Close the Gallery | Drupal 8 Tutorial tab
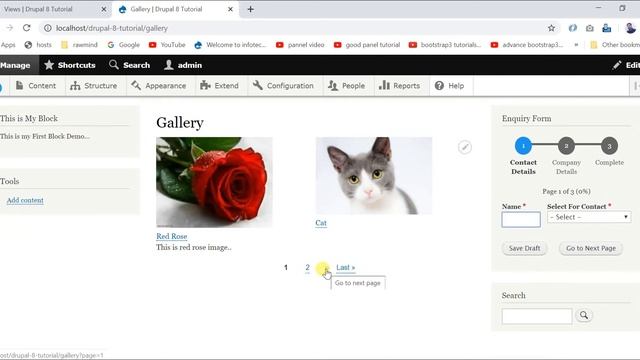This screenshot has height=360, width=640. (x=230, y=9)
